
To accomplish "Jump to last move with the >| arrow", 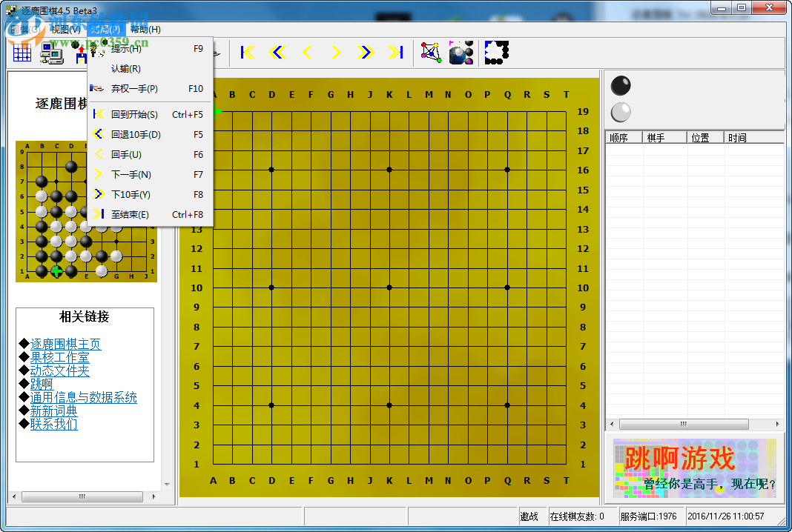I will point(395,52).
